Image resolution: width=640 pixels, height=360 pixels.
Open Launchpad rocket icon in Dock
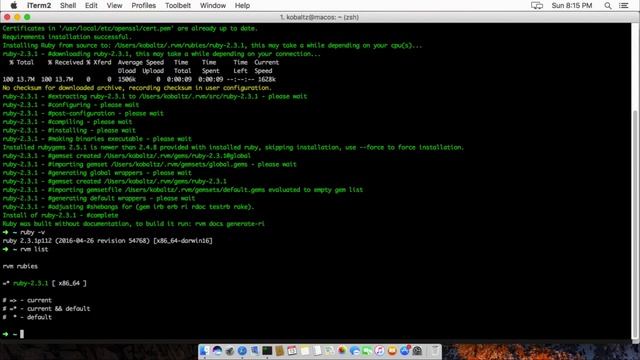[230, 351]
